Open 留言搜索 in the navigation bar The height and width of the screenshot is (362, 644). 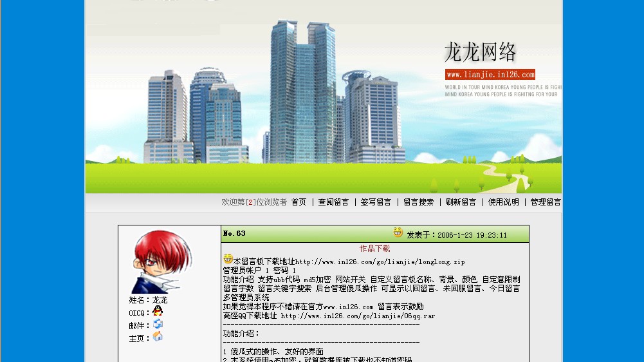point(418,202)
